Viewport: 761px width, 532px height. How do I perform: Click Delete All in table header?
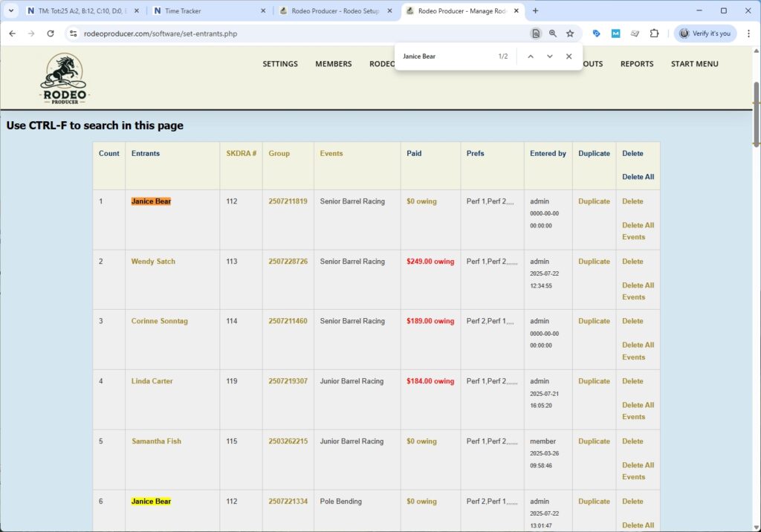pos(638,177)
